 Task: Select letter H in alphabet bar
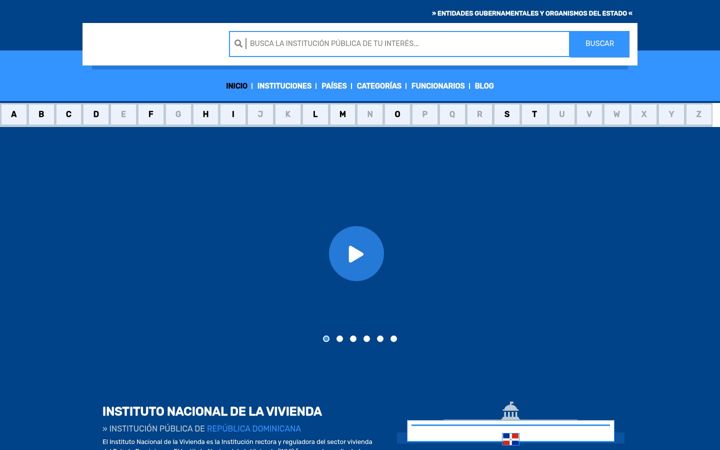205,114
